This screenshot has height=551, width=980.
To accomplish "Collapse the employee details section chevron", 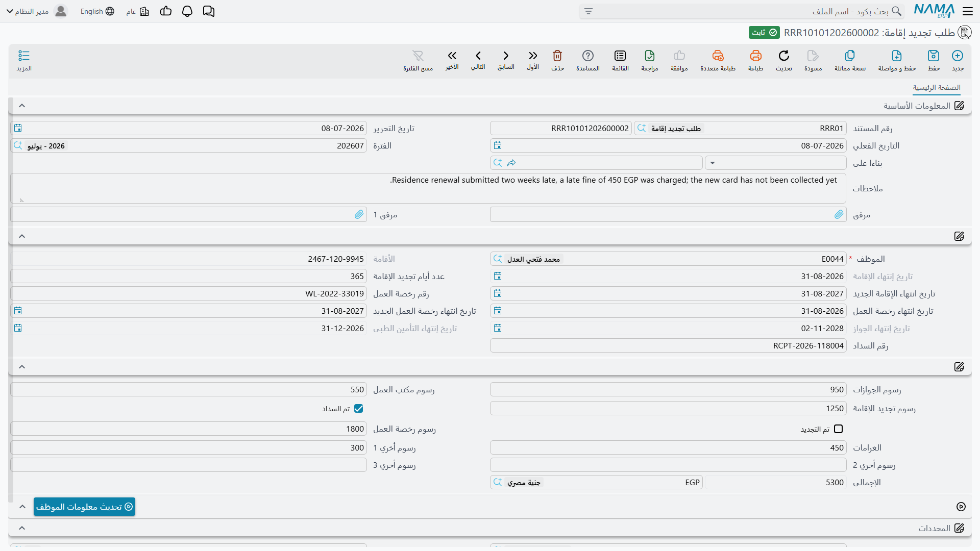I will point(22,236).
